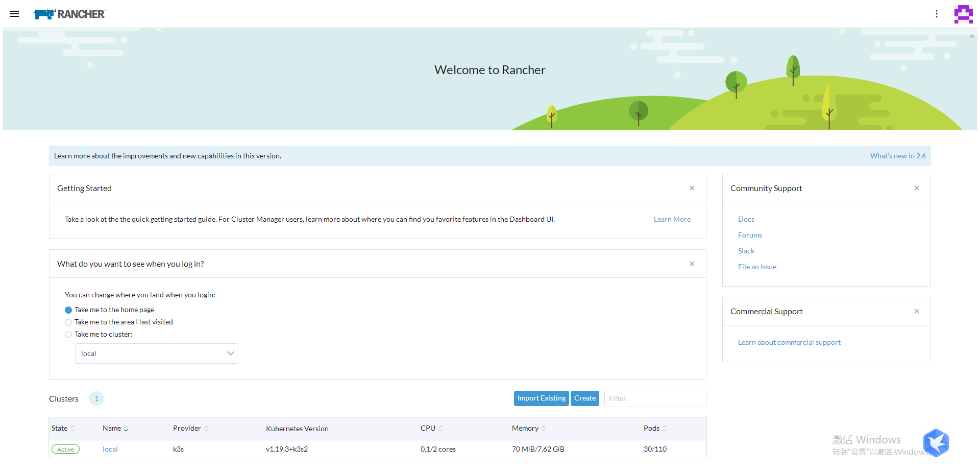This screenshot has height=471, width=980.
Task: Open "What's new in 2.6"
Action: coord(898,156)
